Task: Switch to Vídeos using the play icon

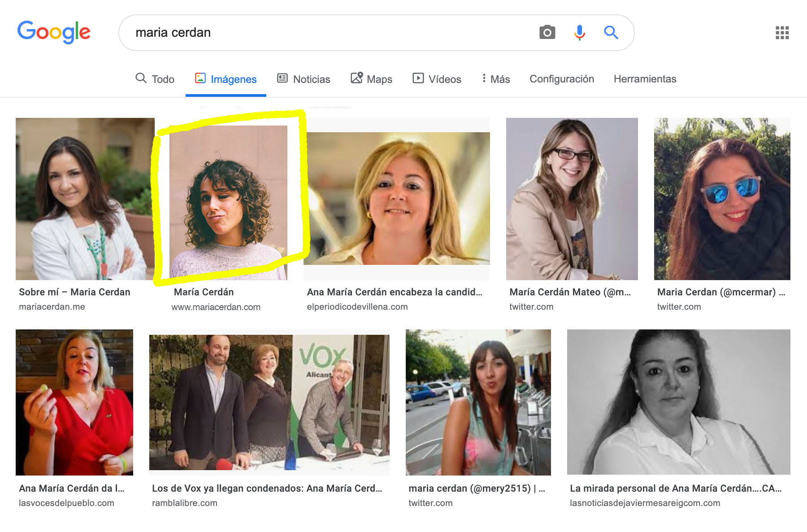Action: (418, 78)
